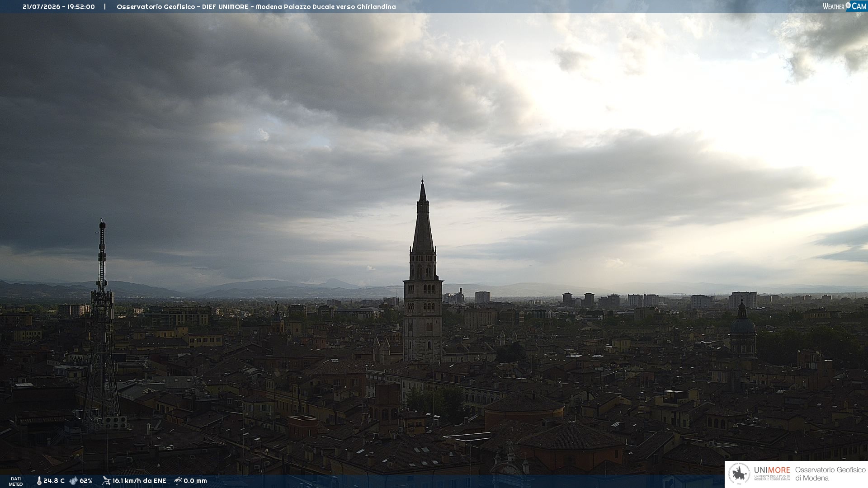The width and height of the screenshot is (868, 488).
Task: Select the 62% humidity value
Action: (86, 481)
